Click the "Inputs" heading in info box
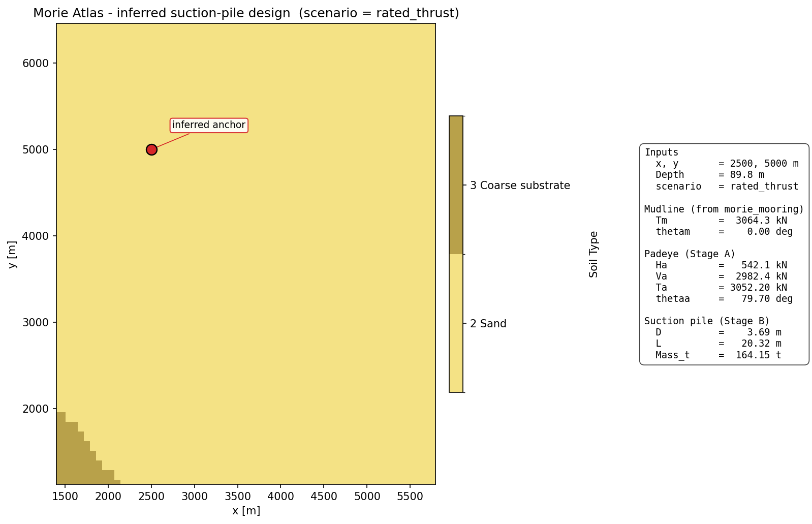812x524 pixels. point(661,152)
